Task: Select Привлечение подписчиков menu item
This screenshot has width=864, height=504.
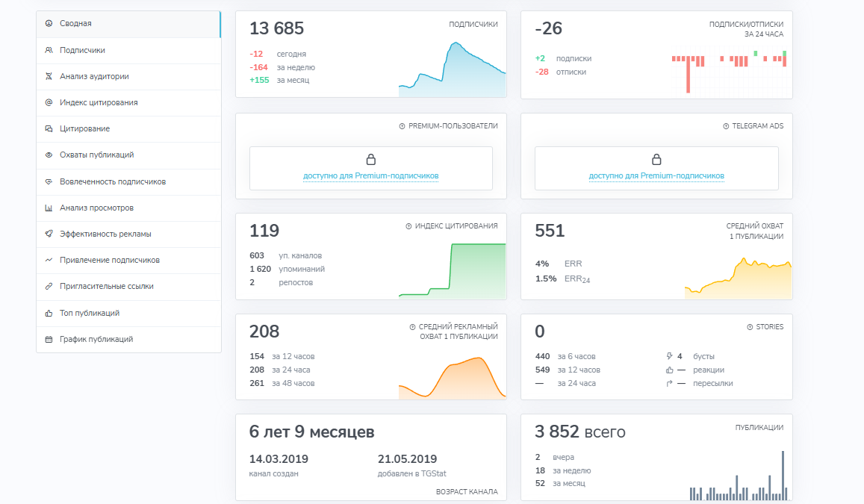Action: click(x=109, y=260)
